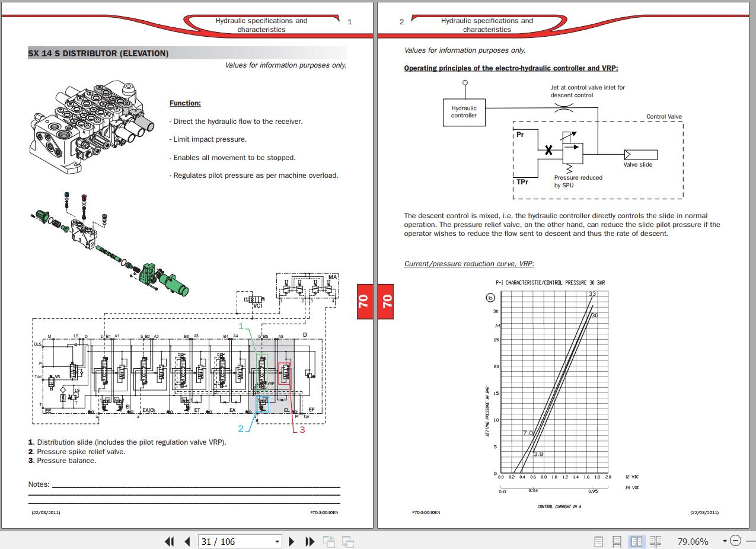The height and width of the screenshot is (549, 756).
Task: Click the P-I CHARACTERISTIC chart title
Action: [550, 283]
